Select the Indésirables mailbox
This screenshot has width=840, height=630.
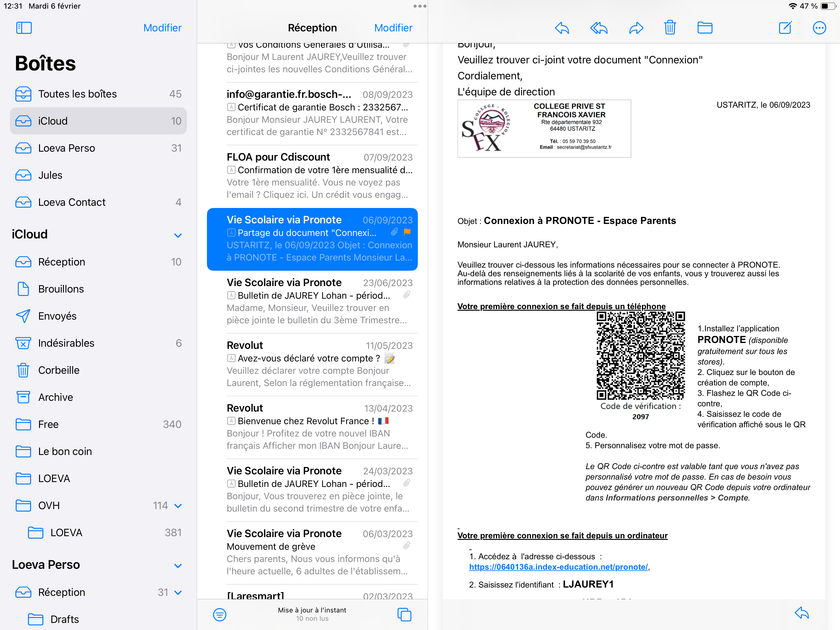(x=66, y=343)
